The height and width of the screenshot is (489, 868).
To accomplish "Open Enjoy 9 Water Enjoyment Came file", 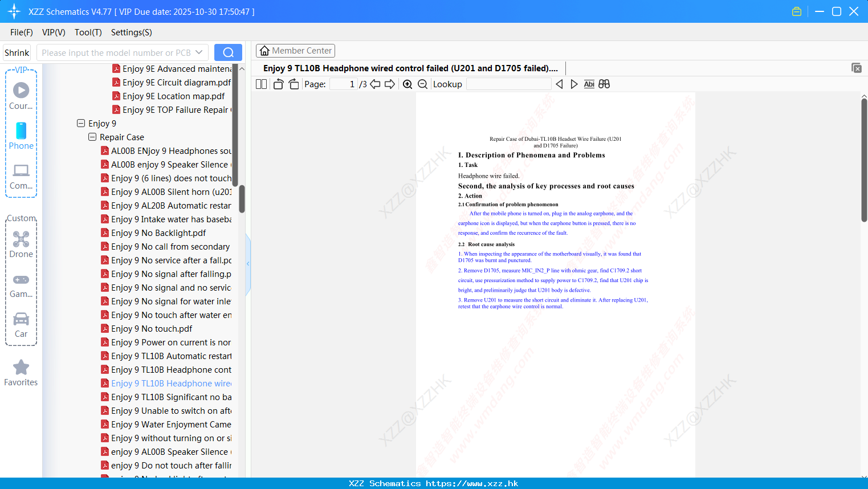I will pos(166,424).
